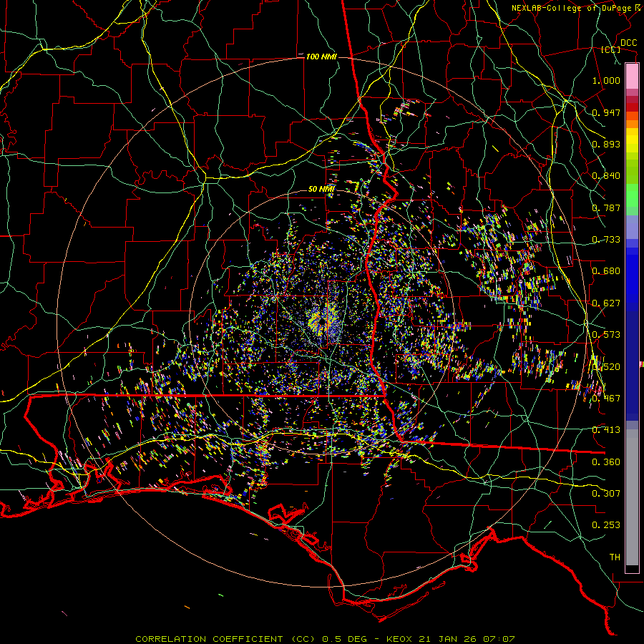Click the 0.680 color scale value

click(606, 270)
